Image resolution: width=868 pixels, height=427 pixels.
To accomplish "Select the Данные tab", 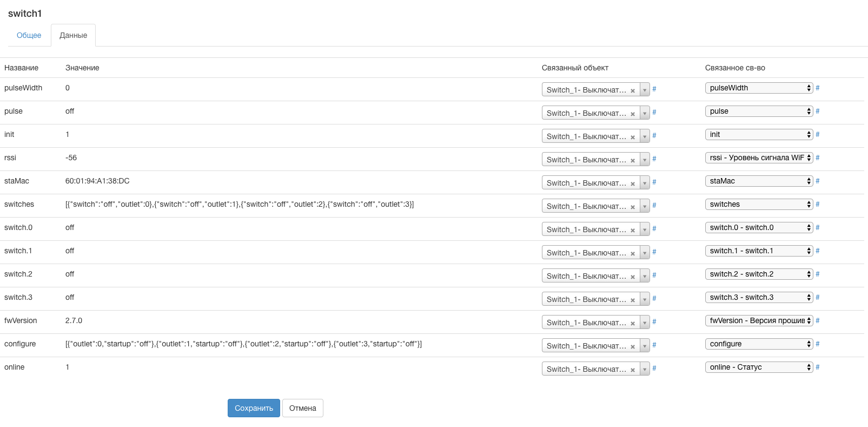I will coord(73,35).
